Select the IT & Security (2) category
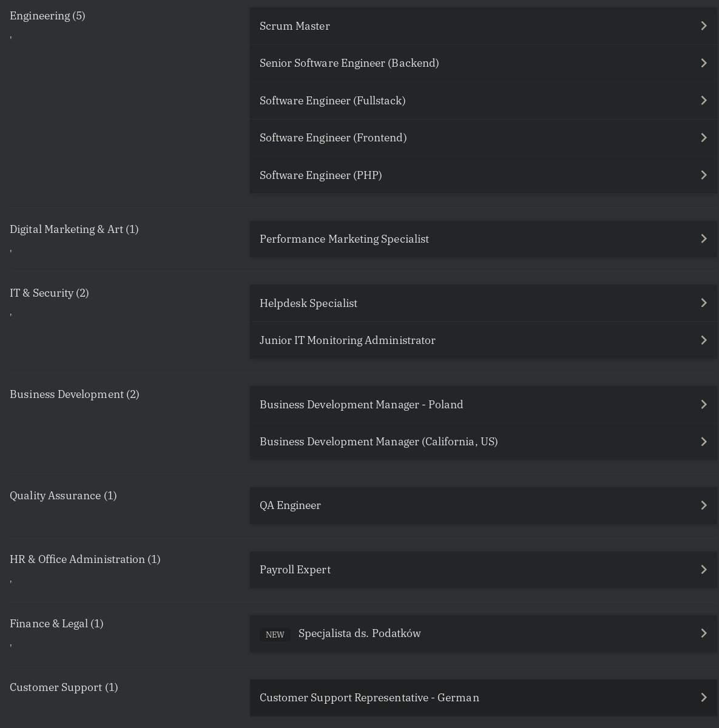The image size is (719, 728). point(49,292)
